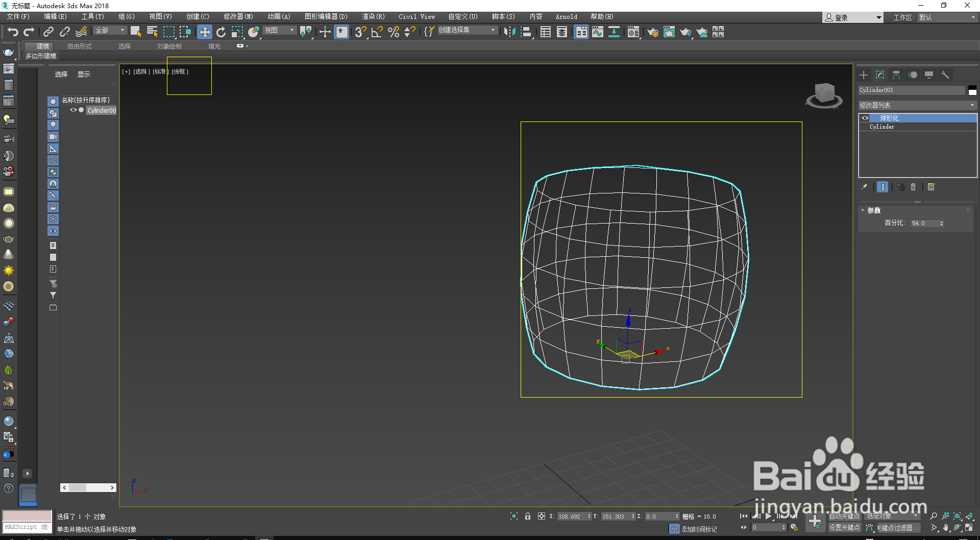Select the Rotate tool

click(221, 32)
